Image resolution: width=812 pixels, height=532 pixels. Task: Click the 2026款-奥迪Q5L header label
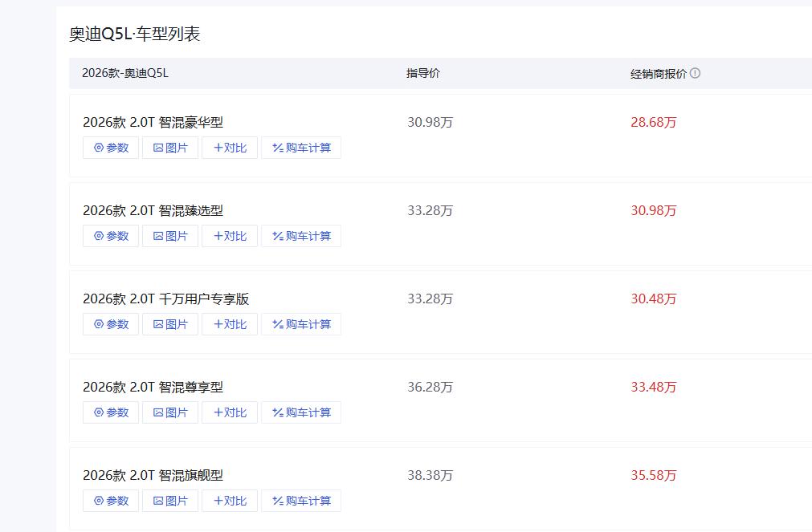coord(124,73)
